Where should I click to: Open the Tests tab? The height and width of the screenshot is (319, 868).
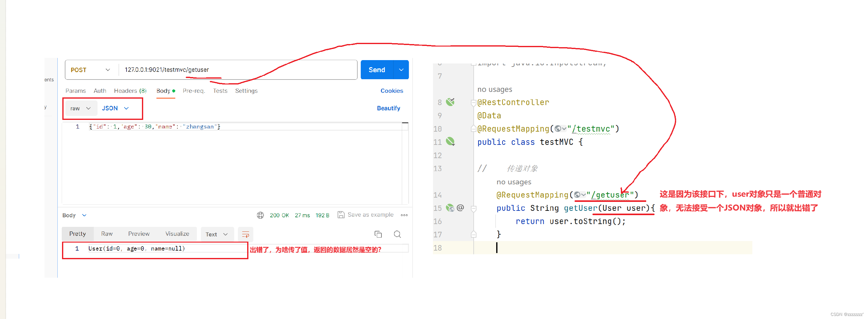tap(220, 91)
